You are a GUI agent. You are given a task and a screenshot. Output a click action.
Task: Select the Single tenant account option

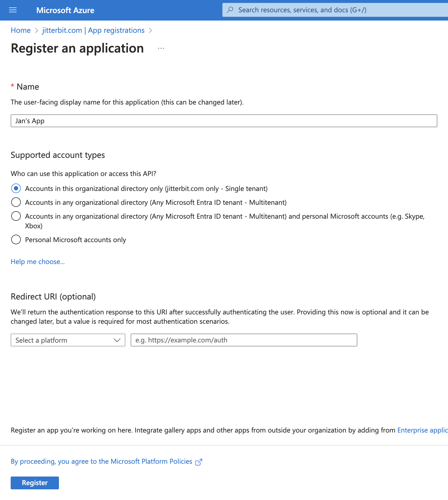click(x=16, y=188)
